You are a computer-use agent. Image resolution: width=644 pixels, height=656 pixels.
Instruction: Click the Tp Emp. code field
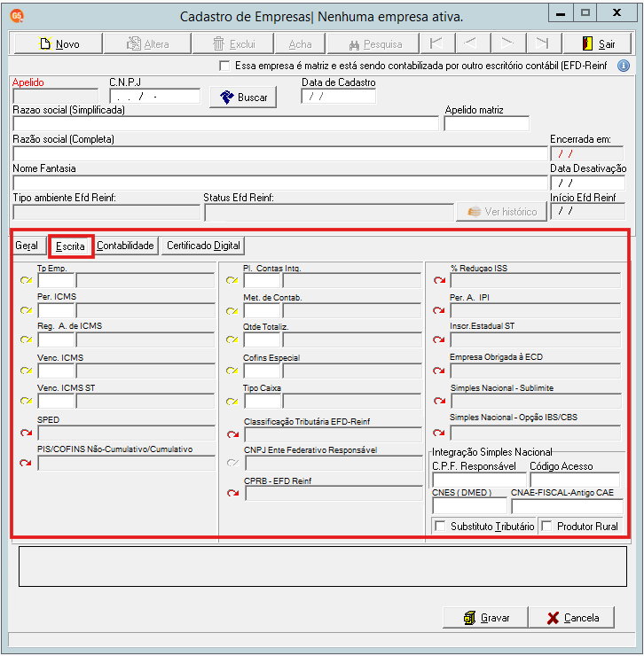coord(56,280)
